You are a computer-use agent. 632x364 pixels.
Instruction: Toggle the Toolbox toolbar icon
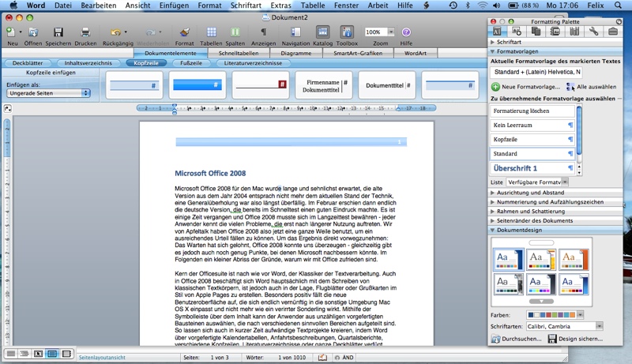tap(347, 32)
